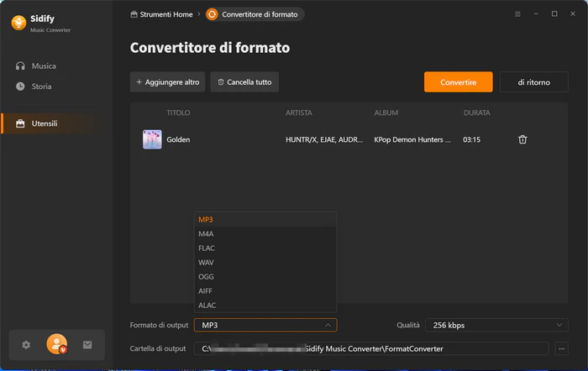Click artist HUNTR/X, EJAE, AUDR... cell
Image resolution: width=588 pixels, height=371 pixels.
pos(324,139)
